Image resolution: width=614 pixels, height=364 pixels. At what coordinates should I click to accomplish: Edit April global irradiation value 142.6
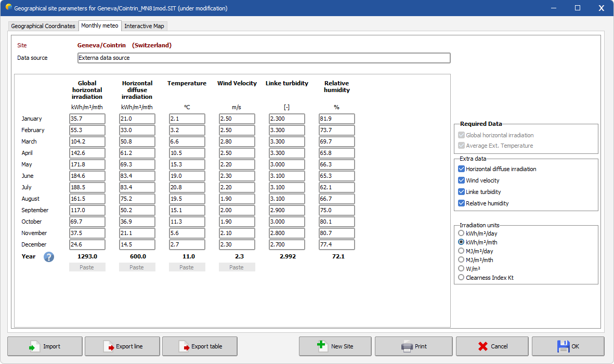click(87, 153)
